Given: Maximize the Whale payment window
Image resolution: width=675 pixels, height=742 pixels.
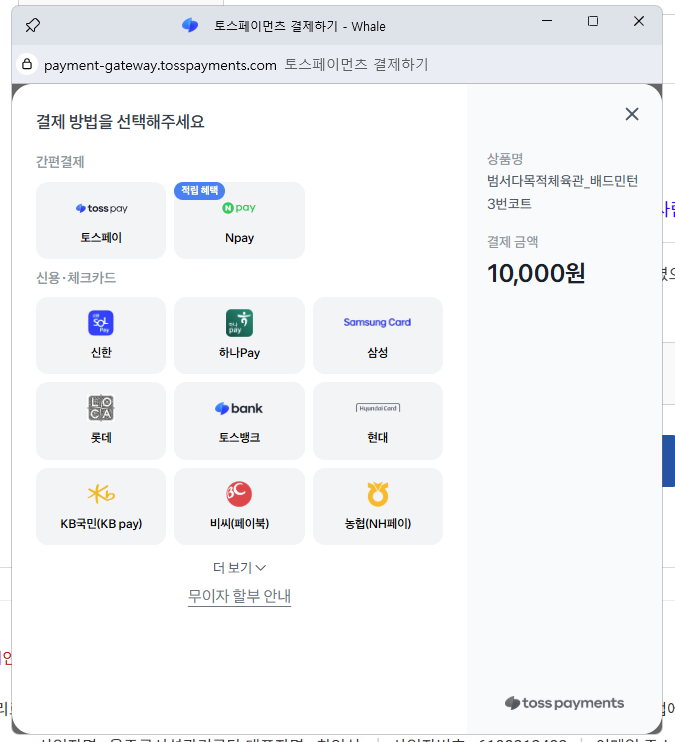Looking at the screenshot, I should point(593,21).
